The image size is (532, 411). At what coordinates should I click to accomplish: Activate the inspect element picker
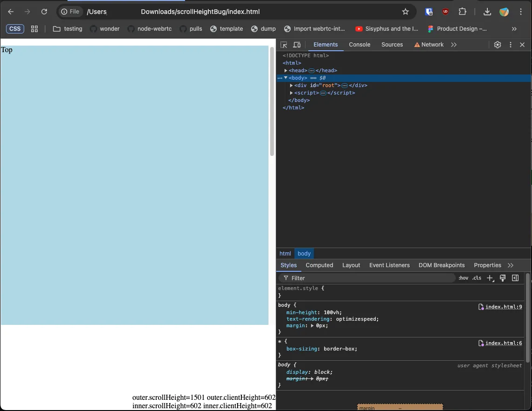(x=284, y=45)
